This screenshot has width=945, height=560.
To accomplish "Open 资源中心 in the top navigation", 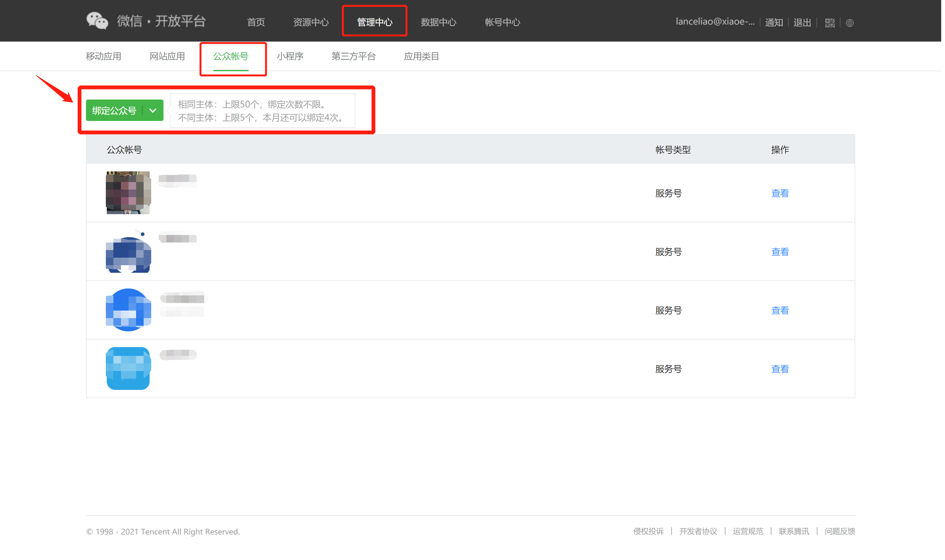I will [x=312, y=22].
